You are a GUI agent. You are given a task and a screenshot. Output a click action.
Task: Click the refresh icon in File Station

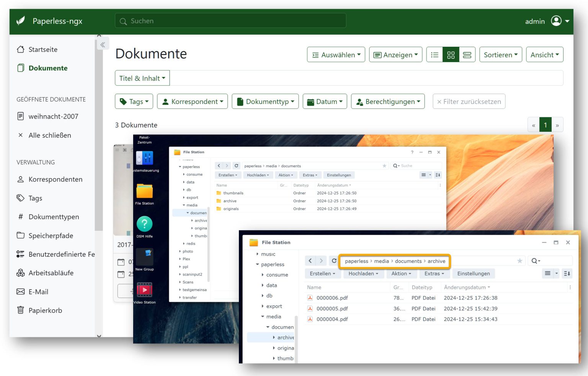334,260
